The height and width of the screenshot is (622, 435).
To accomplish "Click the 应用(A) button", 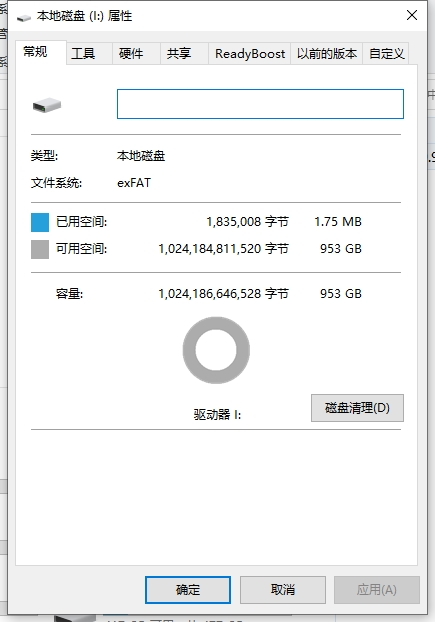I will (x=377, y=590).
